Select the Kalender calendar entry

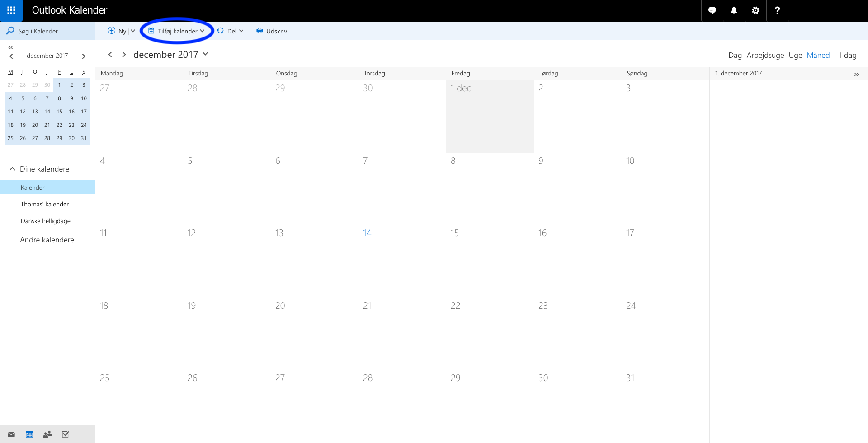tap(47, 187)
